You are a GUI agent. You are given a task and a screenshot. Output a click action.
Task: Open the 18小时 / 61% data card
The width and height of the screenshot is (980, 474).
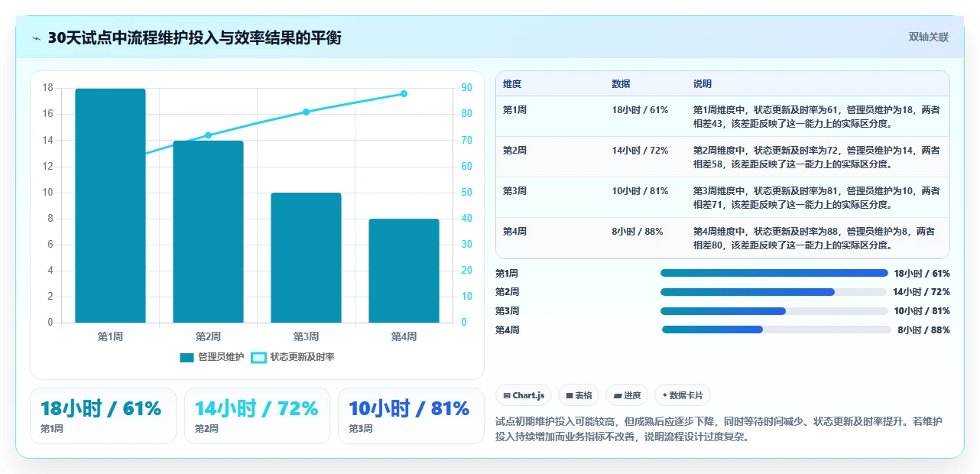point(103,416)
